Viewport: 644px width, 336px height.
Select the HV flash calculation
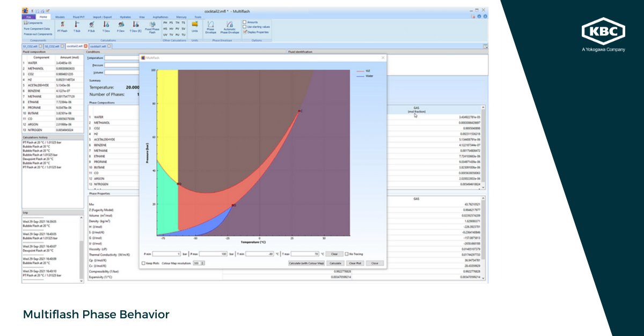click(171, 28)
